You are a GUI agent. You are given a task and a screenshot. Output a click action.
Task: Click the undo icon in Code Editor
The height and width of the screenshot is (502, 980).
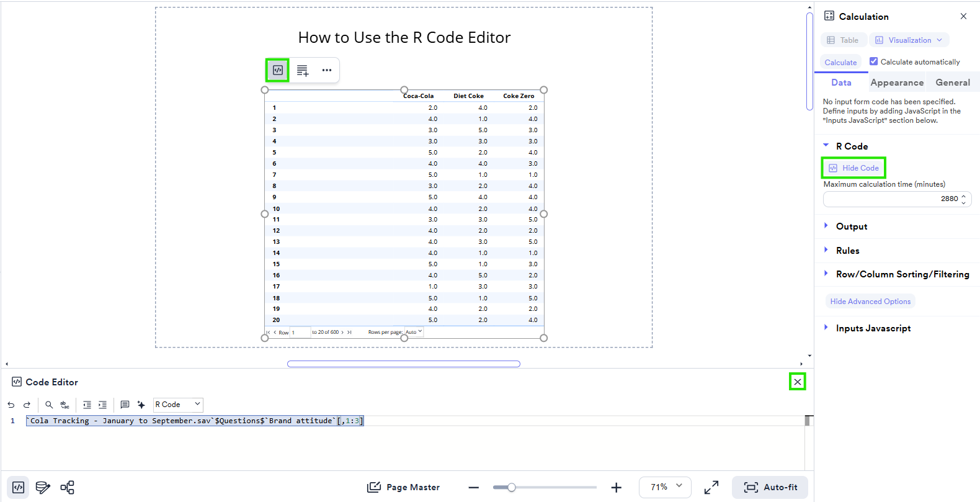click(x=11, y=405)
